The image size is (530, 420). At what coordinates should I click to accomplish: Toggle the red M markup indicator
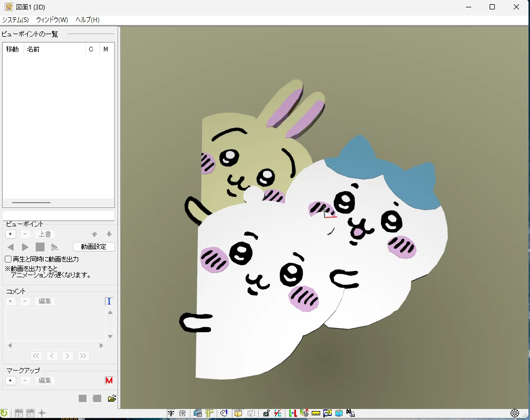coord(109,381)
